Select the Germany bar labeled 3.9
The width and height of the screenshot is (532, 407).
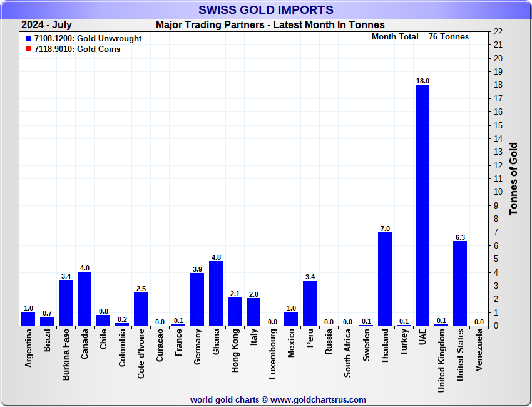click(197, 299)
